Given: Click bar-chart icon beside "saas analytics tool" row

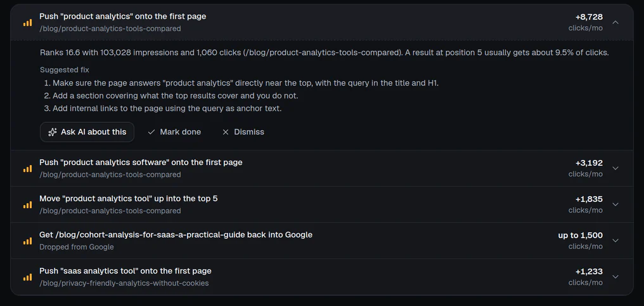Looking at the screenshot, I should [27, 277].
